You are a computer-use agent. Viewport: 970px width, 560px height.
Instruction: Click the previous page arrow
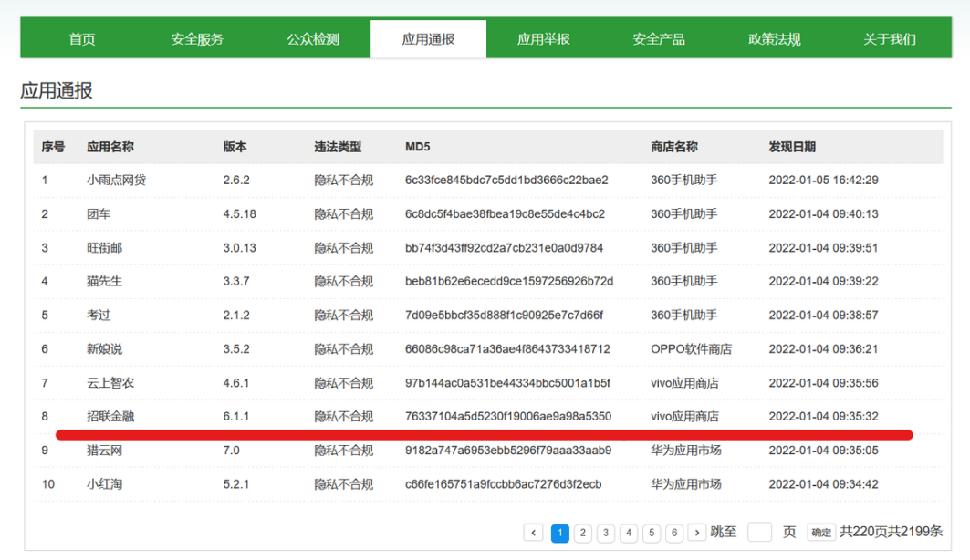536,532
